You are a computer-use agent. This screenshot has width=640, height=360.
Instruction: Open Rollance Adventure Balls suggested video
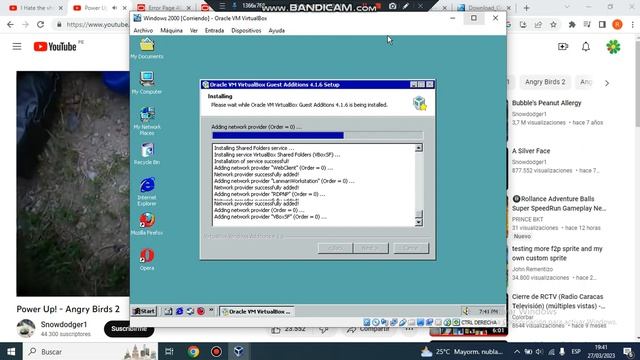click(x=559, y=203)
